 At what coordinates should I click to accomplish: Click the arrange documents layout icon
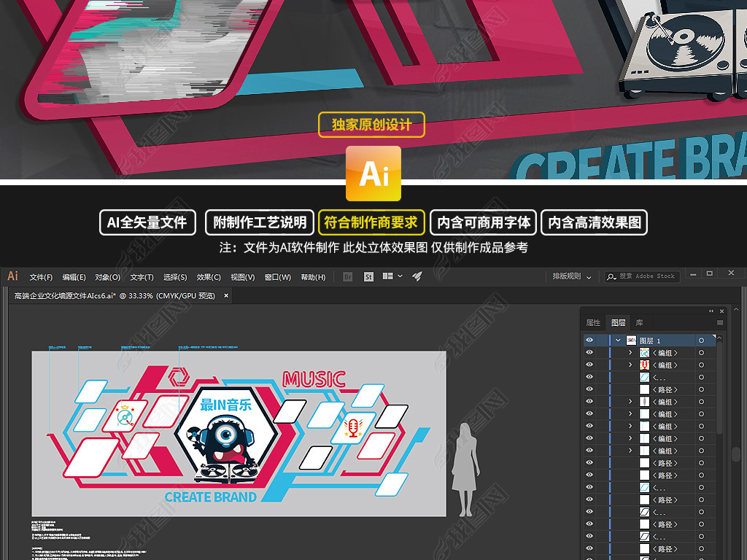pos(386,276)
